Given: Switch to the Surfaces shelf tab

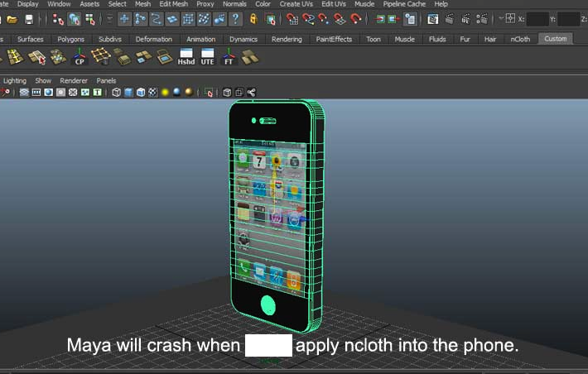Looking at the screenshot, I should click(x=31, y=39).
